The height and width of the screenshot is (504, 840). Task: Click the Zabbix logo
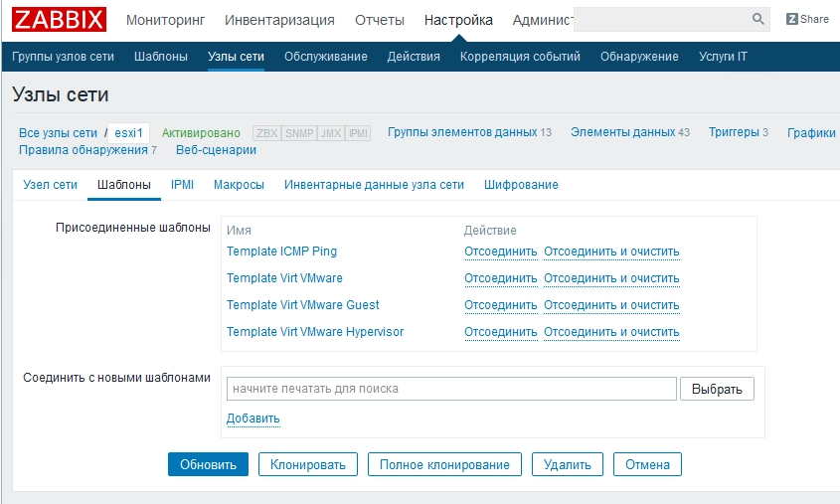pos(61,20)
